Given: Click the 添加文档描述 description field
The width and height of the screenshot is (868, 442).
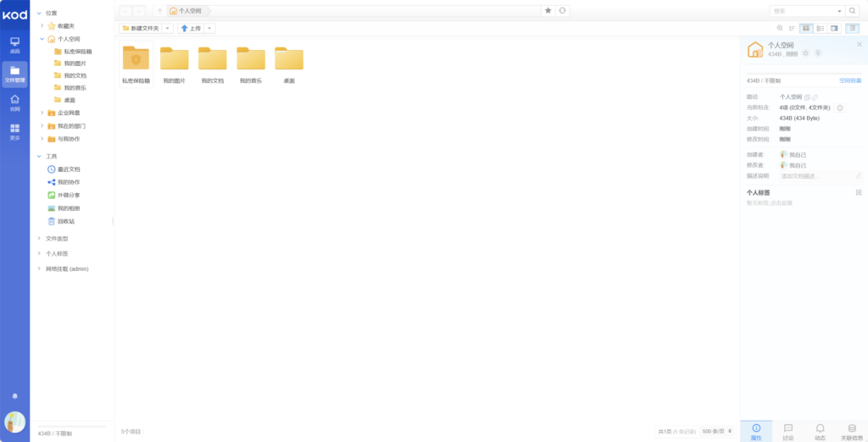Looking at the screenshot, I should (x=815, y=176).
